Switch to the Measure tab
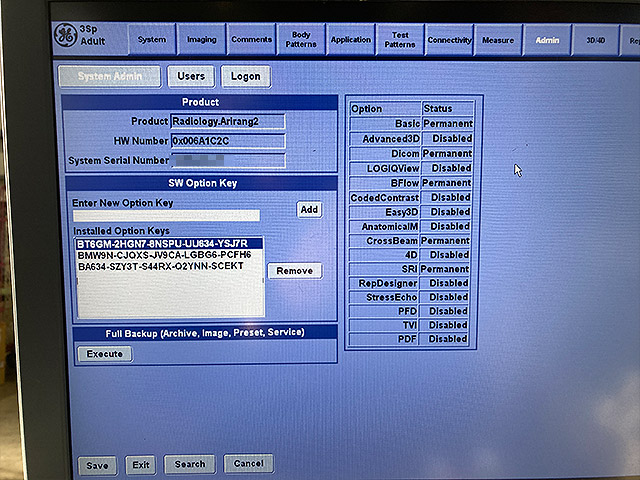 pyautogui.click(x=498, y=40)
